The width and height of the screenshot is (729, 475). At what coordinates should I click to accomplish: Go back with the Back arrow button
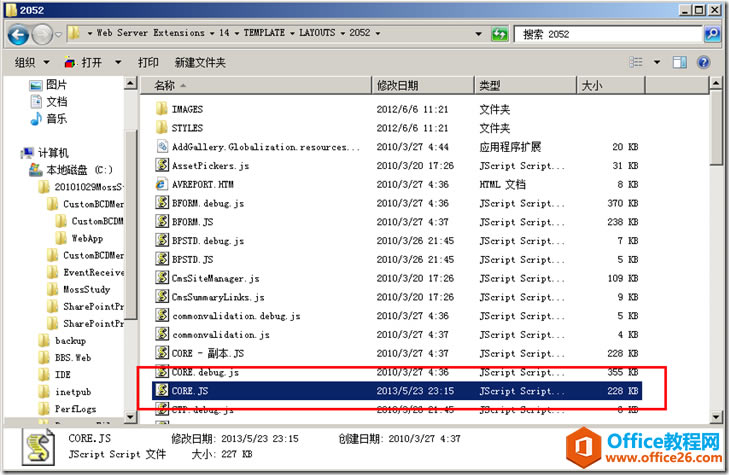tap(19, 34)
